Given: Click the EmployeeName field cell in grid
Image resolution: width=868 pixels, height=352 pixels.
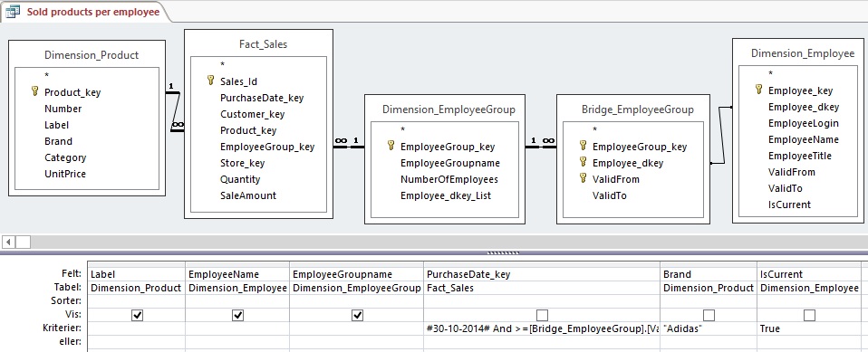Looking at the screenshot, I should click(x=236, y=274).
